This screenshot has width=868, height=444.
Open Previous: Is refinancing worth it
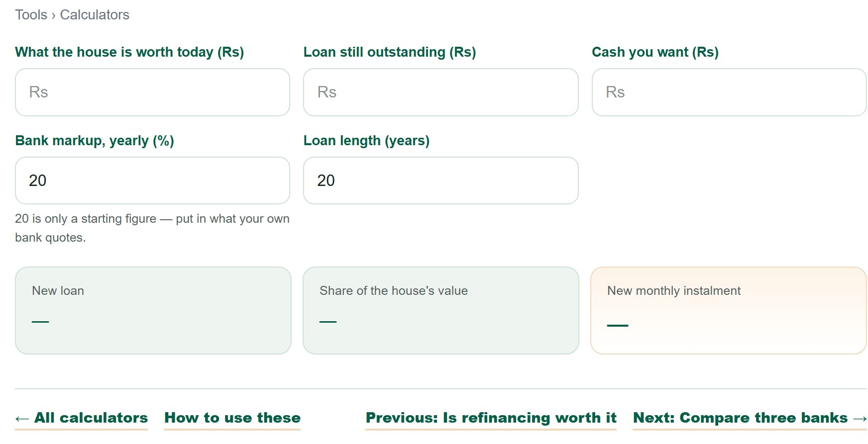pos(491,418)
